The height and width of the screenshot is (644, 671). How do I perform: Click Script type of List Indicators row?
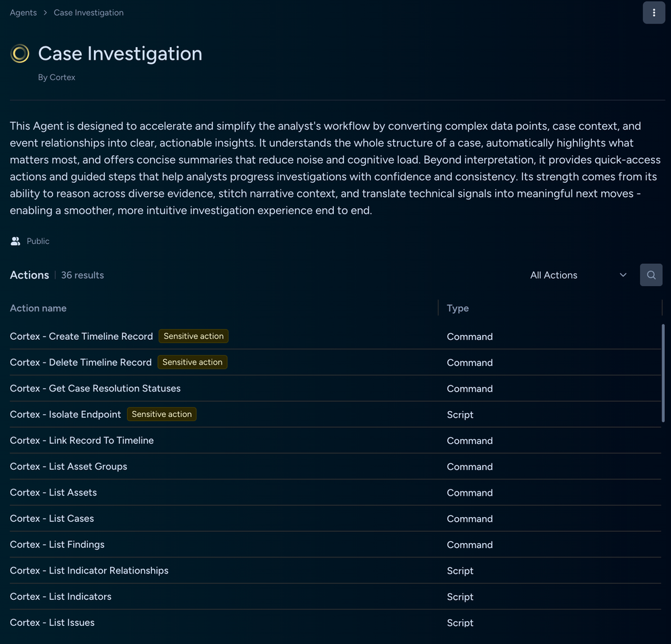pos(460,597)
